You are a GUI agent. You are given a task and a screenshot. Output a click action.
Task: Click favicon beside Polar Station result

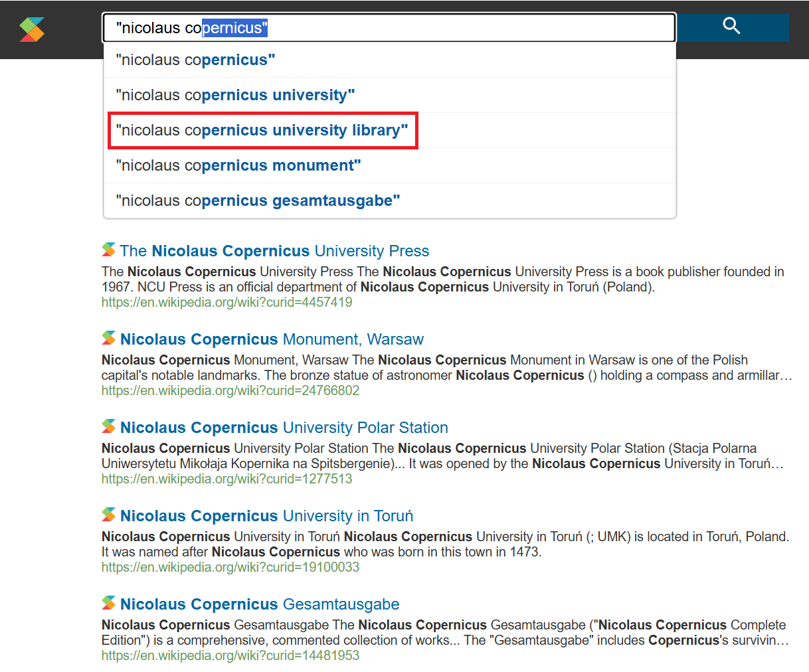(108, 426)
